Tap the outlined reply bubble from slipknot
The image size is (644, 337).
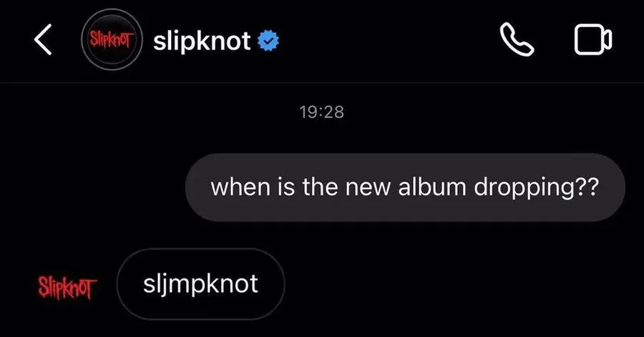(x=200, y=284)
